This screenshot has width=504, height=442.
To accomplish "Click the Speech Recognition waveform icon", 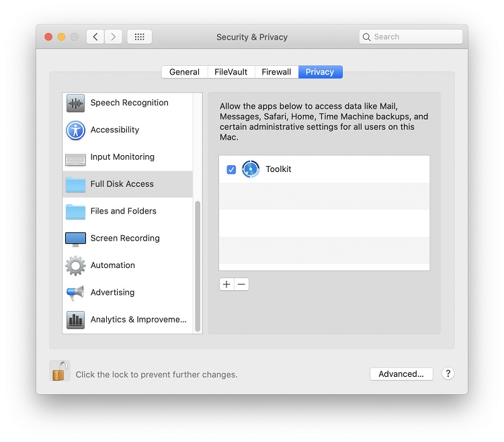I will coord(75,103).
